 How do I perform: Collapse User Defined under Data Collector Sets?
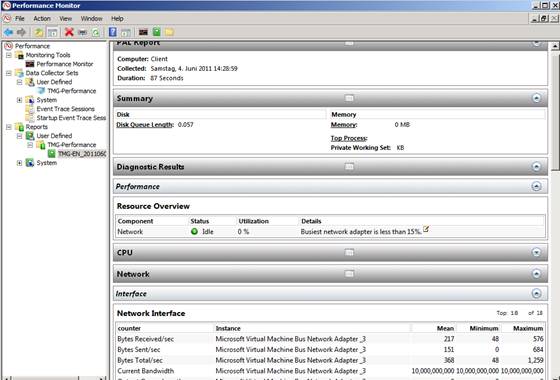(19, 82)
